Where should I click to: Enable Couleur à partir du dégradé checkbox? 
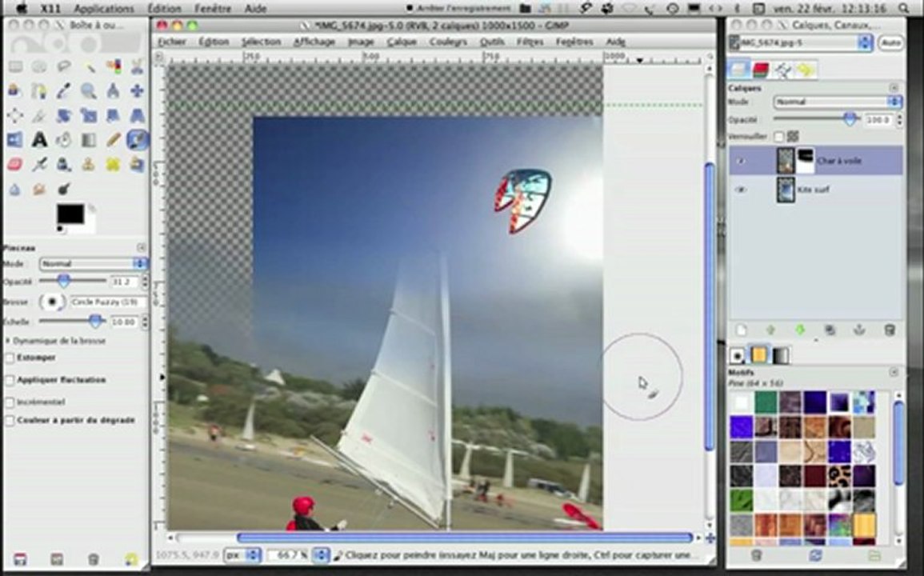(10, 421)
